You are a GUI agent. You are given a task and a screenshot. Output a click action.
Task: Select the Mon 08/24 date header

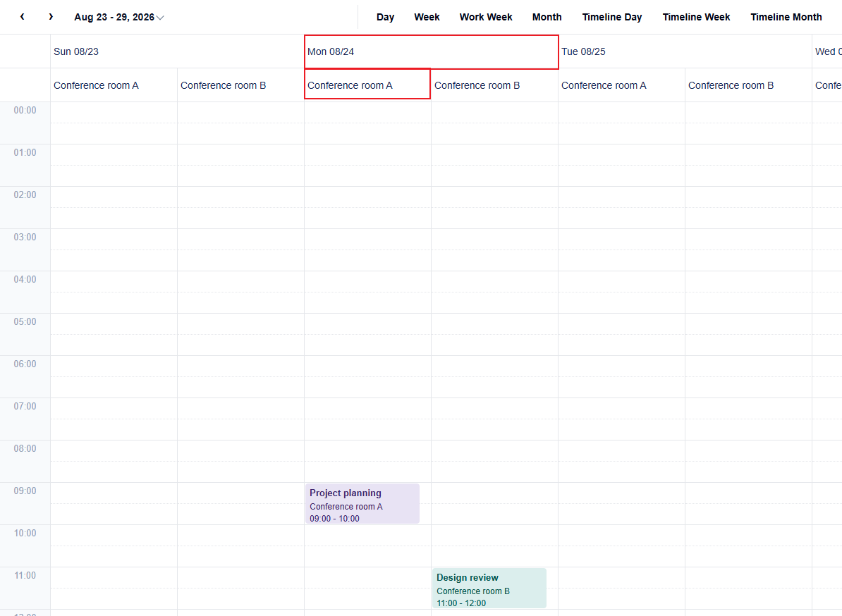431,51
